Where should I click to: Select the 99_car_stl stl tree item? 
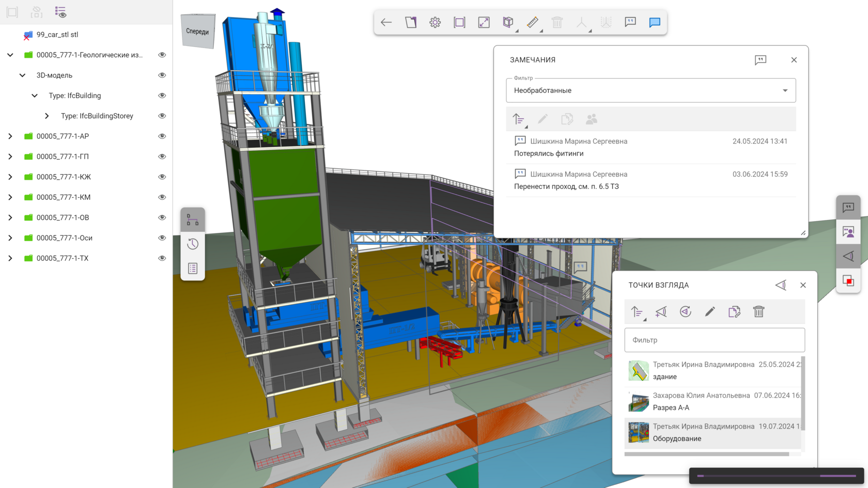57,35
